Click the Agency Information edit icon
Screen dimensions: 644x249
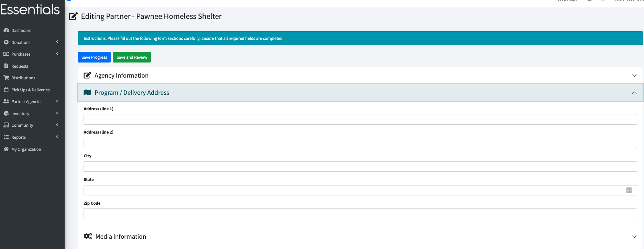click(x=88, y=75)
